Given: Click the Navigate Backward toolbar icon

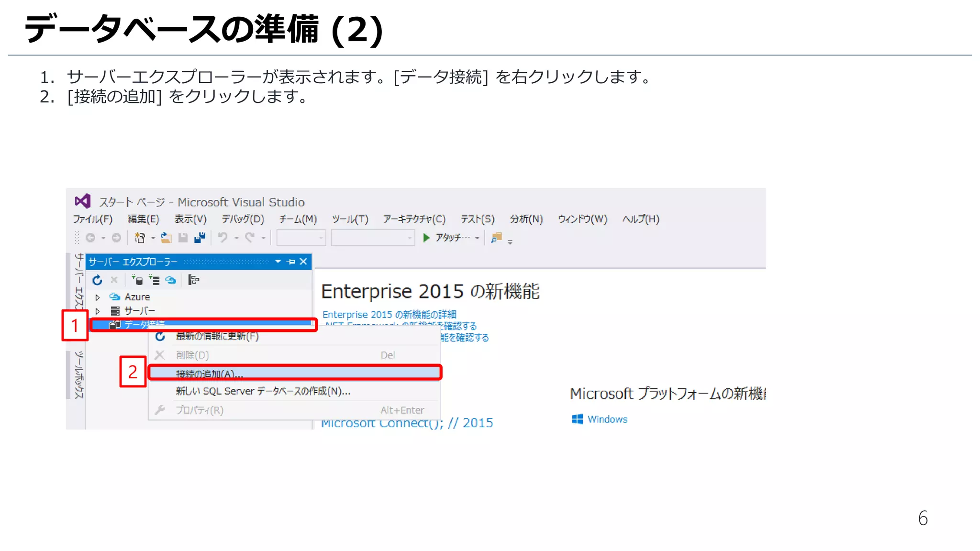Looking at the screenshot, I should tap(90, 238).
